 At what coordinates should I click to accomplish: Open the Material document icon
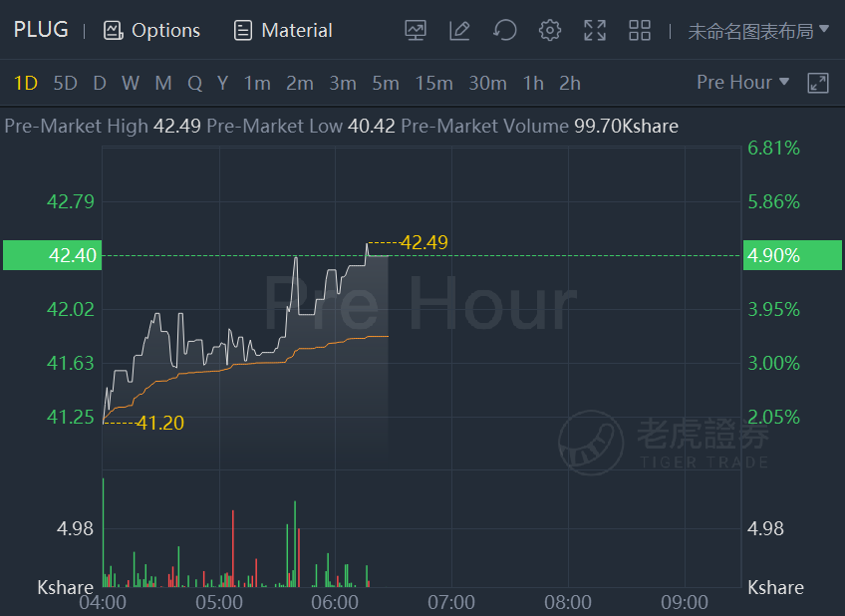point(242,30)
